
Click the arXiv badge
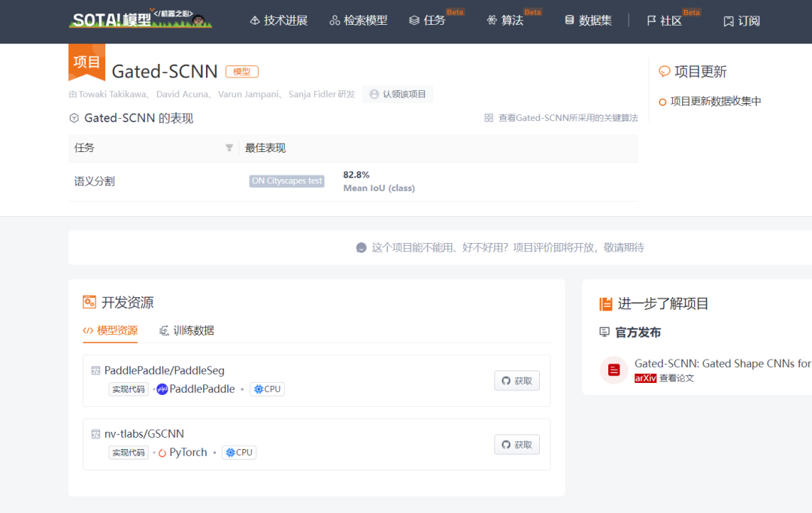tap(645, 378)
